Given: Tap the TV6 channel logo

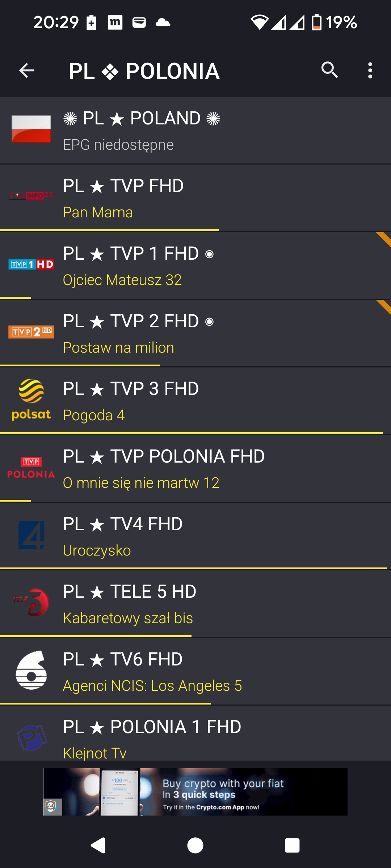Looking at the screenshot, I should point(31,670).
